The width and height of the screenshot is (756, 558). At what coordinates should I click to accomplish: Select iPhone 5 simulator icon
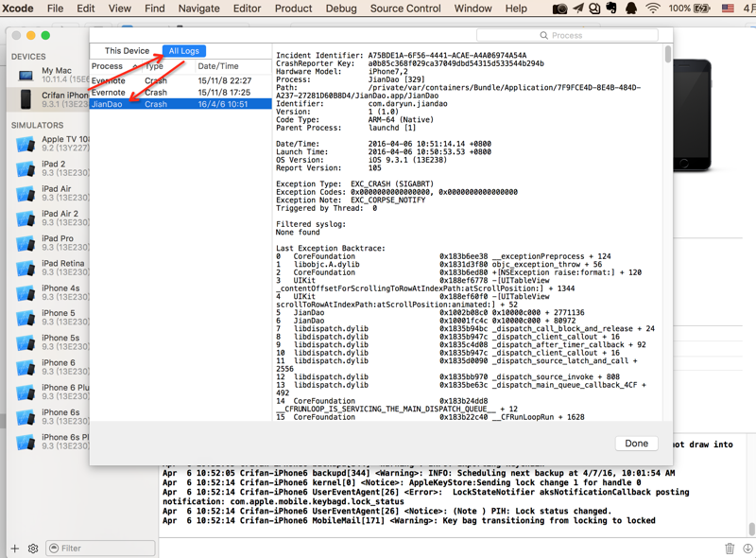pos(26,318)
